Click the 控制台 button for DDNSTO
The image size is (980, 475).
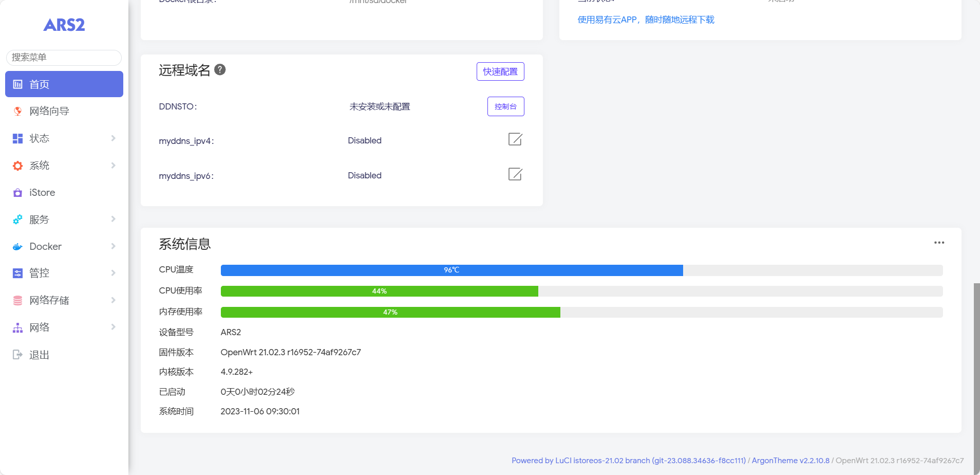coord(505,106)
